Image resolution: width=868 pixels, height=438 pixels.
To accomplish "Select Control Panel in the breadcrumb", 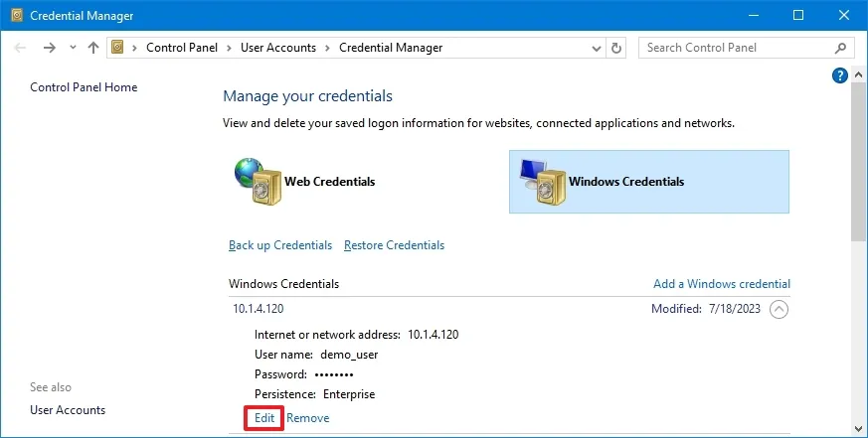I will point(182,48).
